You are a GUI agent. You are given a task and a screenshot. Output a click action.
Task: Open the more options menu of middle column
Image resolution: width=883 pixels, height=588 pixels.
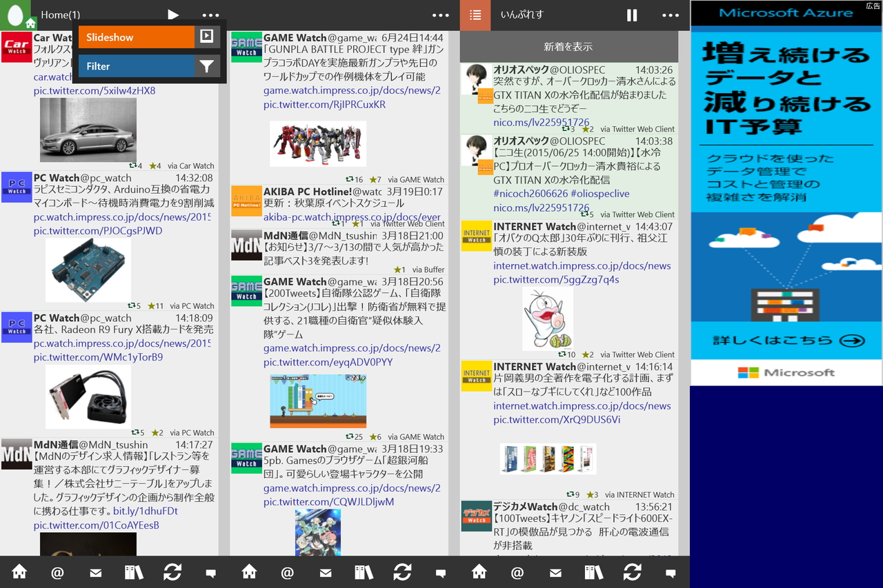click(x=440, y=15)
